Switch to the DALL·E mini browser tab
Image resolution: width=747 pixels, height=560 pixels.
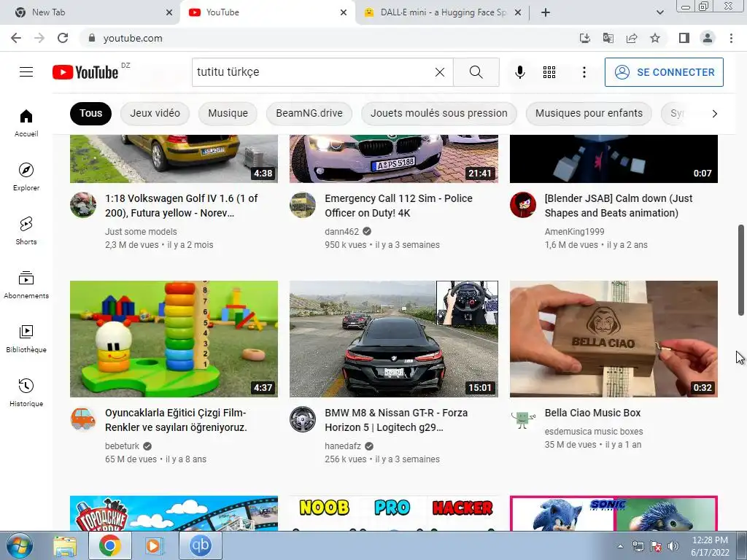point(443,12)
